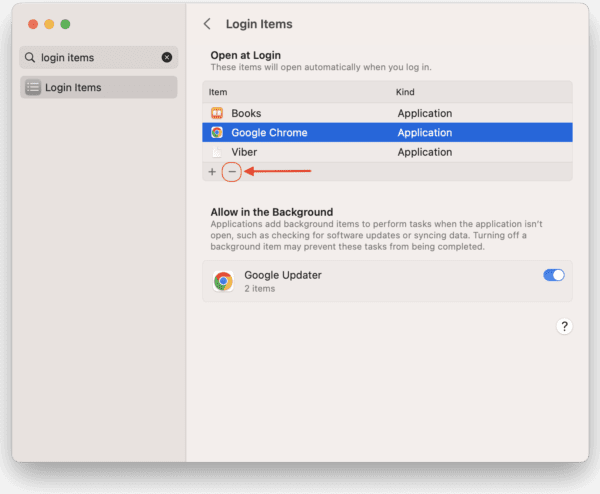
Task: Select Login Items in the sidebar
Action: coord(99,88)
